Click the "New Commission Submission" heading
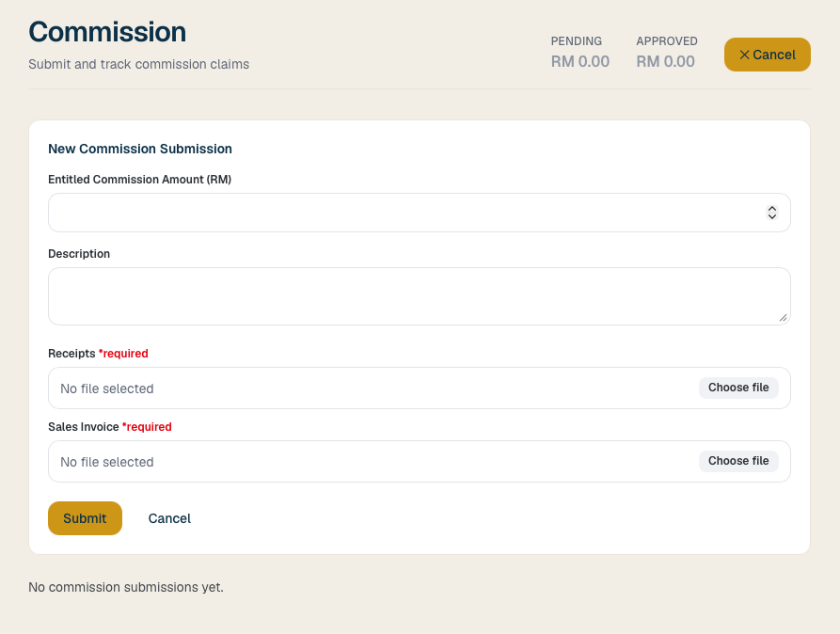 (140, 149)
